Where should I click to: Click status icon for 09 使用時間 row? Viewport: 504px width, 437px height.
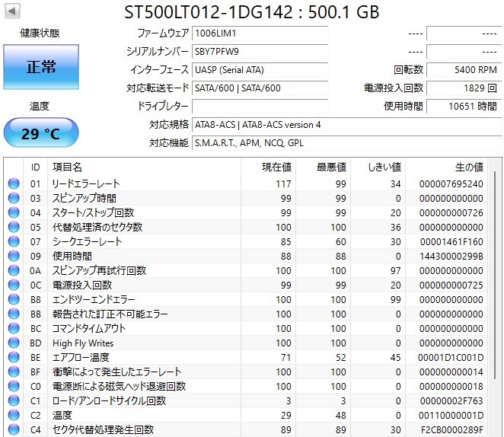[14, 256]
